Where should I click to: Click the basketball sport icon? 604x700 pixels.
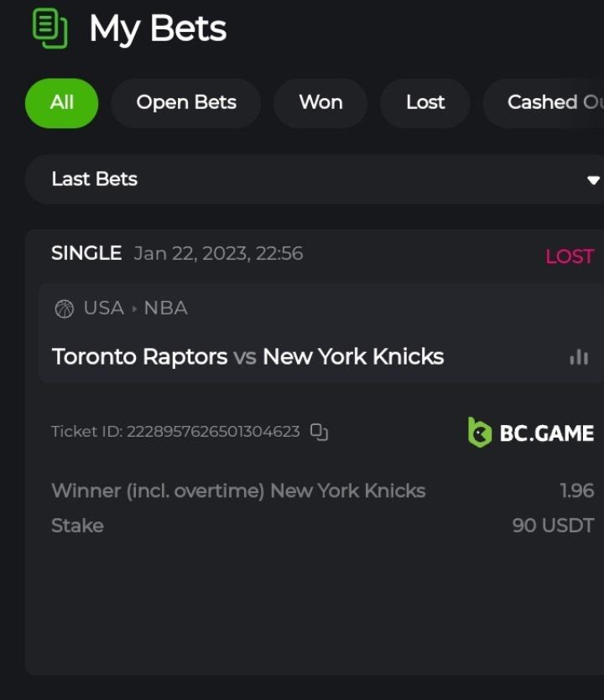[x=64, y=309]
